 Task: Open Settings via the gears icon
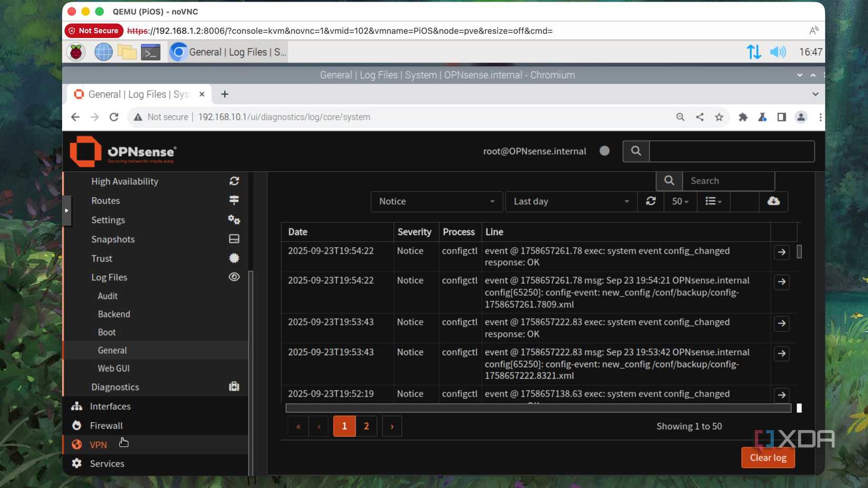click(x=234, y=220)
